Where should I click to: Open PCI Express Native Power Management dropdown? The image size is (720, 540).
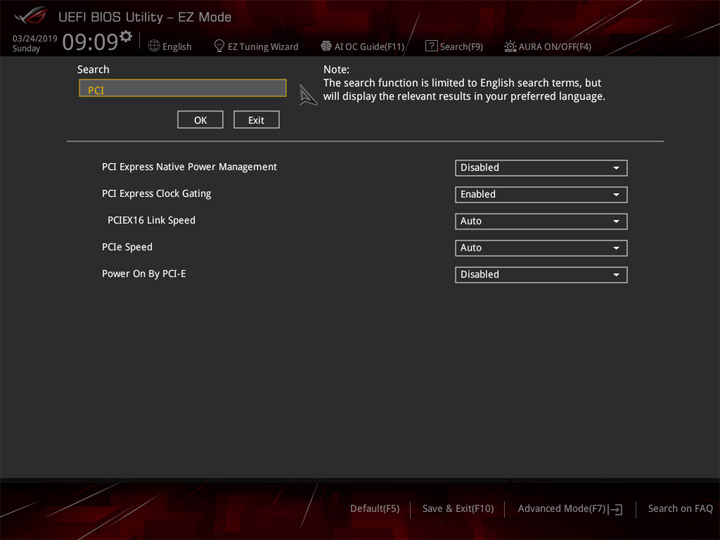coord(541,168)
